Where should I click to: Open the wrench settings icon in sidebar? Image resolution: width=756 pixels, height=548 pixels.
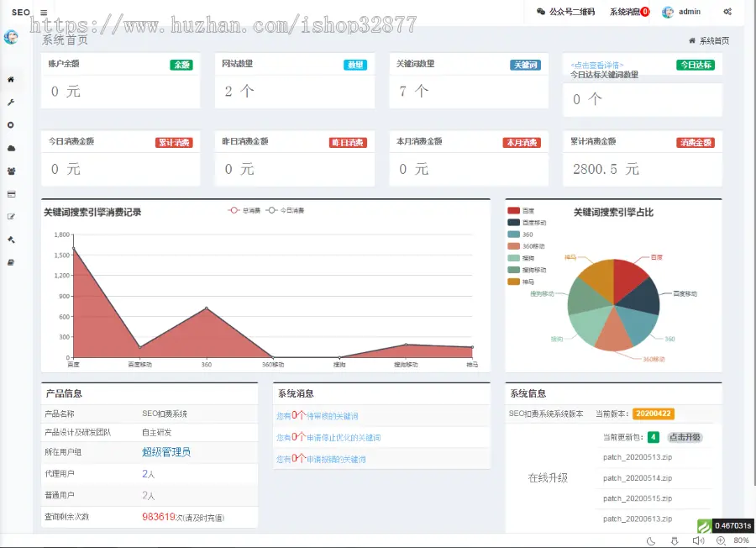[x=11, y=103]
